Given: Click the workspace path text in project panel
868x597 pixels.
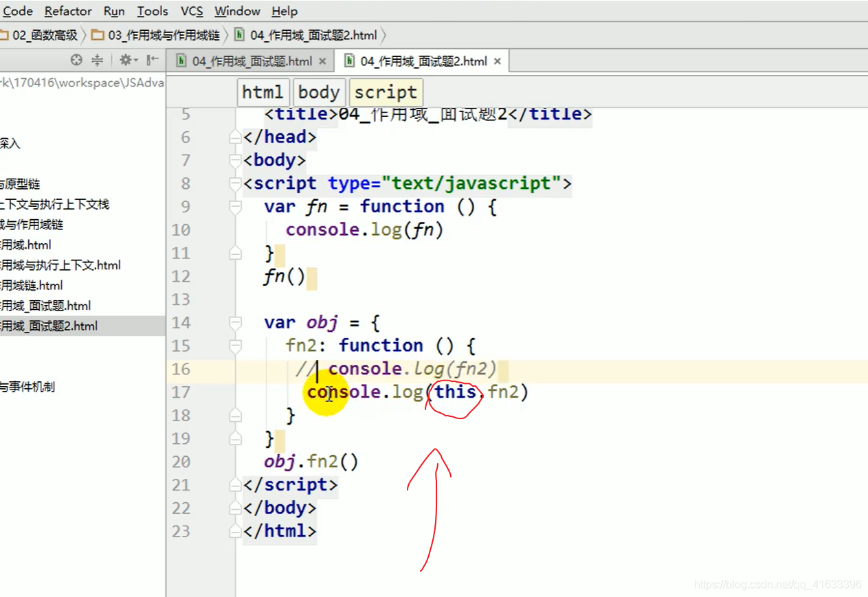Looking at the screenshot, I should pyautogui.click(x=82, y=82).
